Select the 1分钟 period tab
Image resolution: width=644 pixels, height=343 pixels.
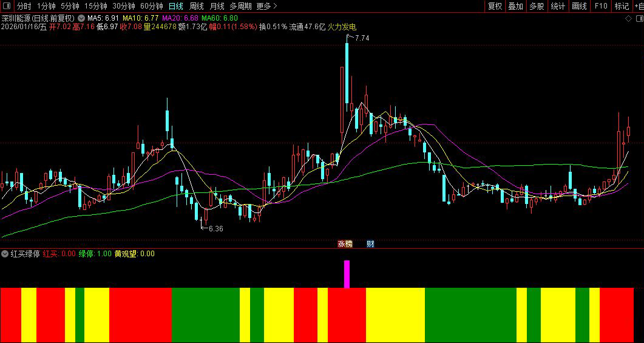pyautogui.click(x=46, y=5)
